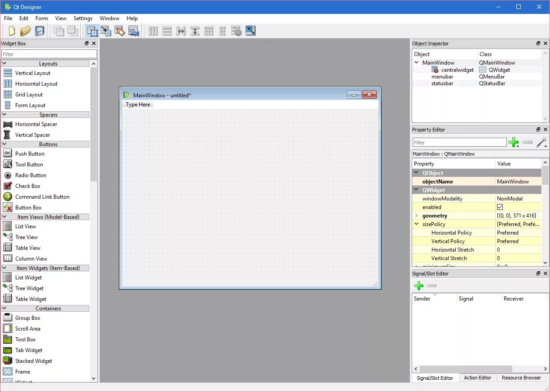The image size is (550, 392).
Task: Collapse Item Widgets (Item-Based) category
Action: coord(4,268)
